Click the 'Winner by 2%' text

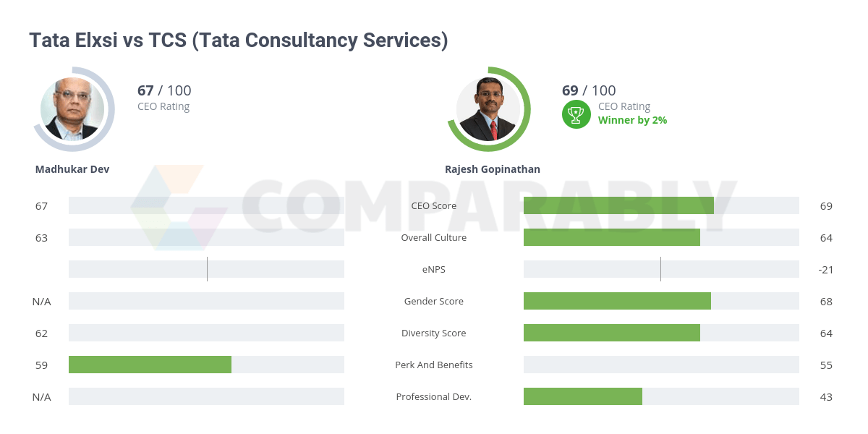coord(632,120)
